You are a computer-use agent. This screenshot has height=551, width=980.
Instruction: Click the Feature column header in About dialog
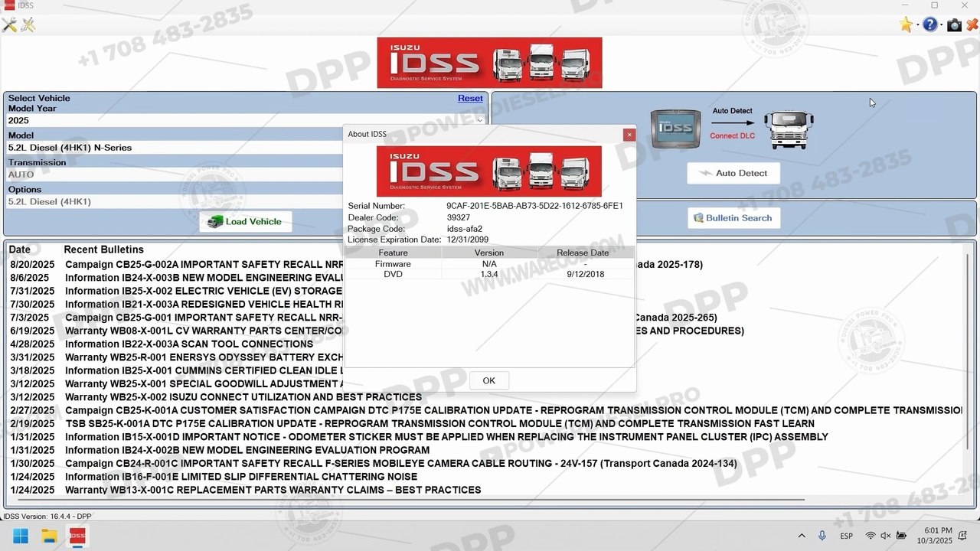[393, 253]
